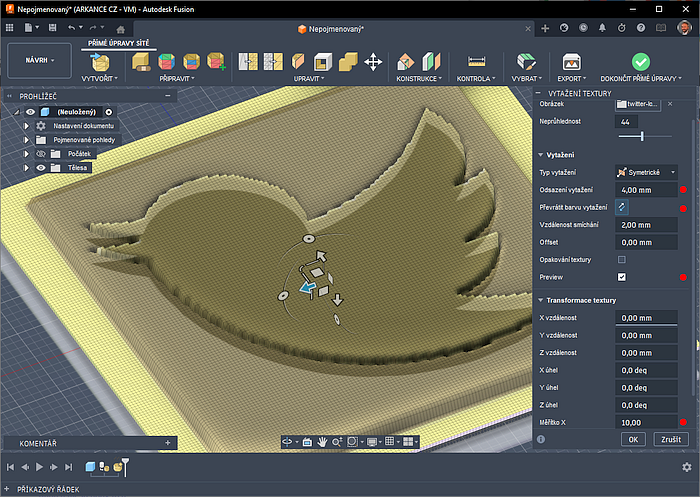Viewport: 700px width, 497px height.
Task: Open timeline settings gear icon
Action: (686, 467)
